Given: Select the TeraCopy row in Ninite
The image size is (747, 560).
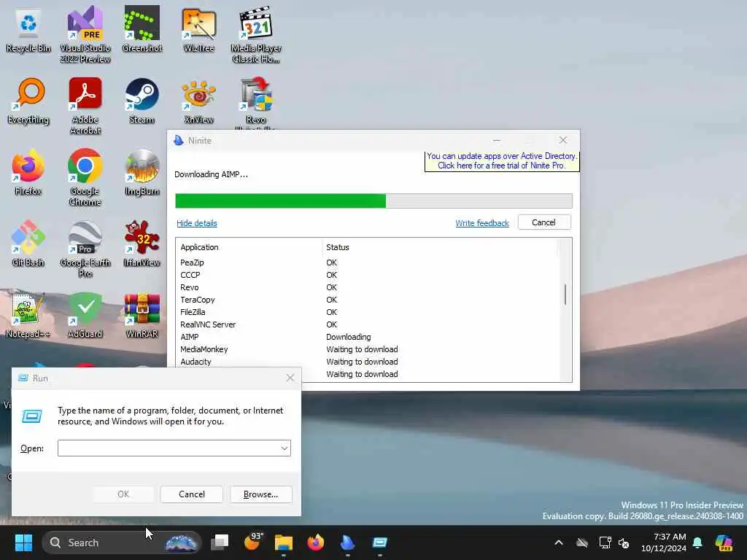Looking at the screenshot, I should click(367, 300).
